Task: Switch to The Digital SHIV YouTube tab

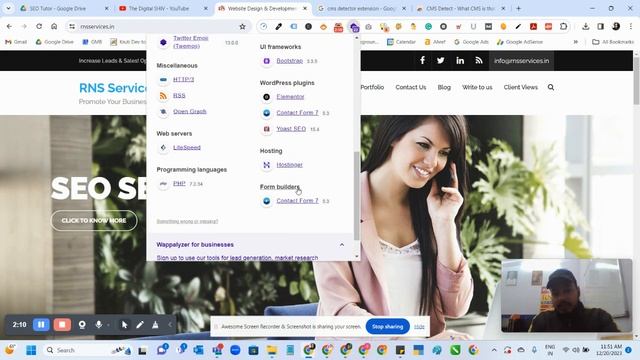Action: (x=163, y=8)
